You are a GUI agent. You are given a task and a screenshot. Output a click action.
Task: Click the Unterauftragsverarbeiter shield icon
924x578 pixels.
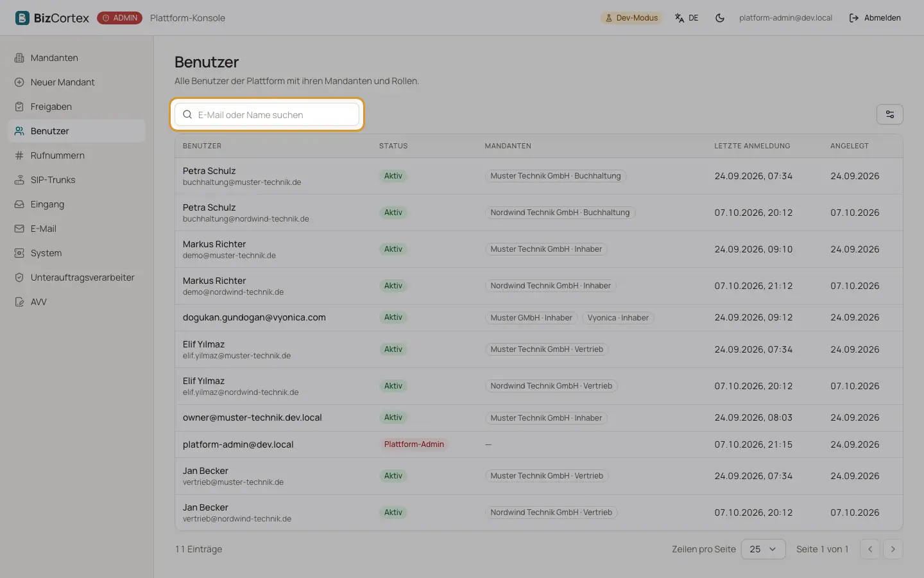[19, 277]
